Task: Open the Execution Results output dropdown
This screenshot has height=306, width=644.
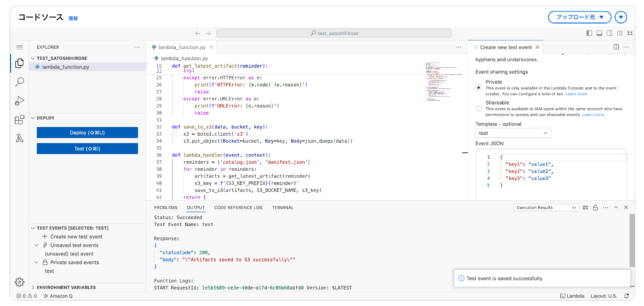Action: tap(546, 208)
